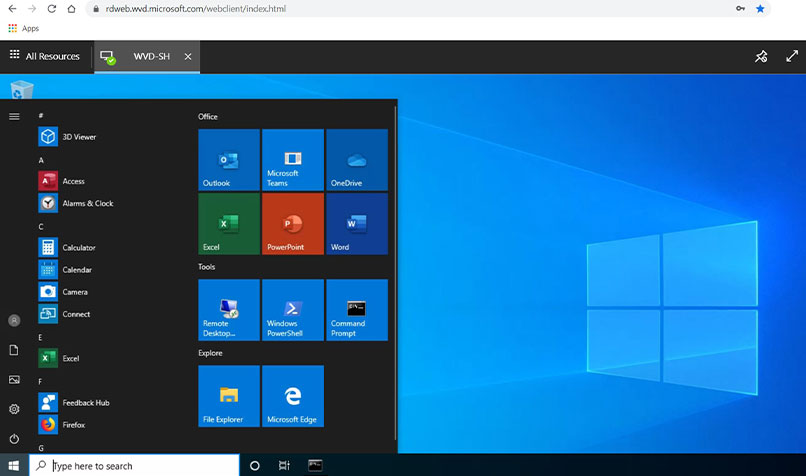Screen dimensions: 806x476
Task: Open Command Prompt tile
Action: point(356,310)
